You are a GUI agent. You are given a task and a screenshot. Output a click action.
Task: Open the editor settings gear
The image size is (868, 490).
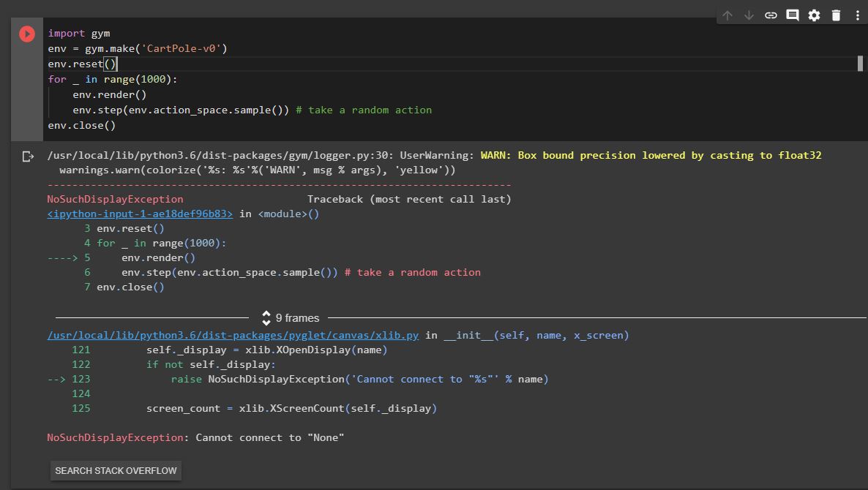tap(814, 14)
